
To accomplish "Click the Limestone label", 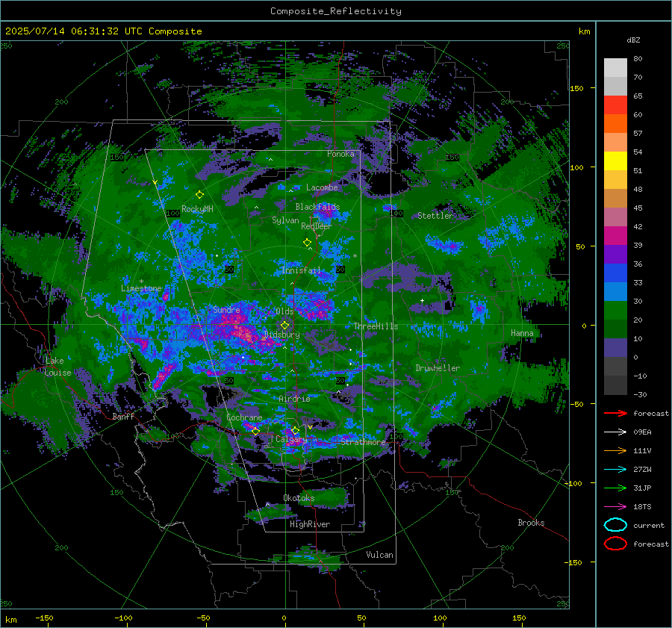I will (141, 288).
